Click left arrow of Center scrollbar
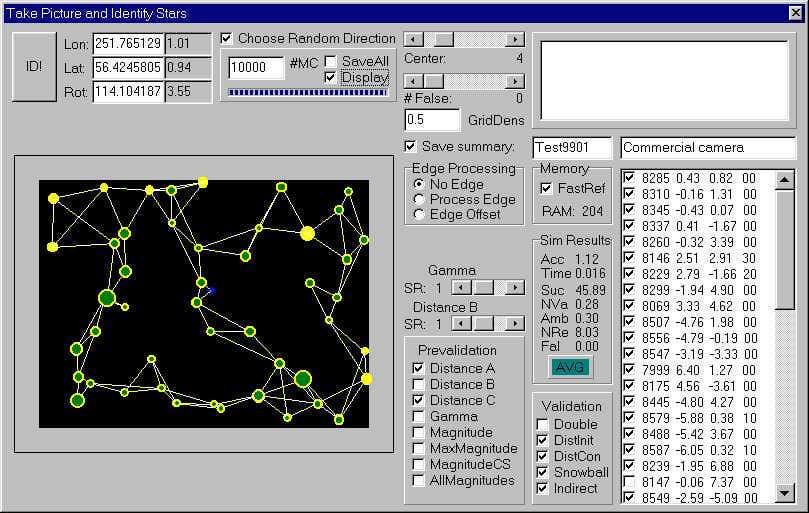 [x=414, y=39]
